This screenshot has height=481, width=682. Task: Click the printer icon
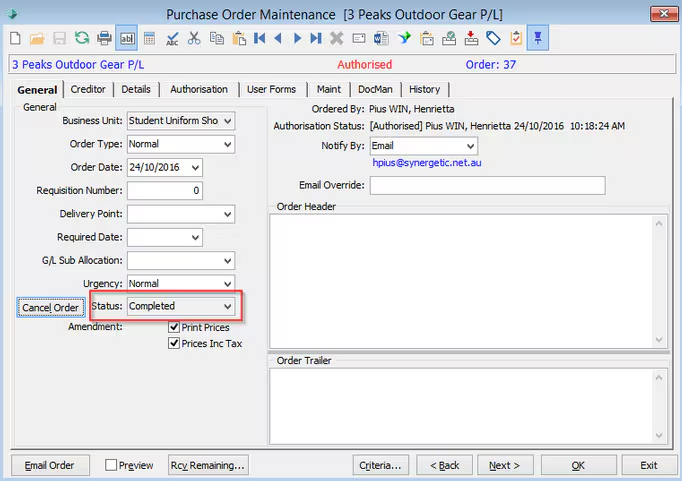point(104,38)
